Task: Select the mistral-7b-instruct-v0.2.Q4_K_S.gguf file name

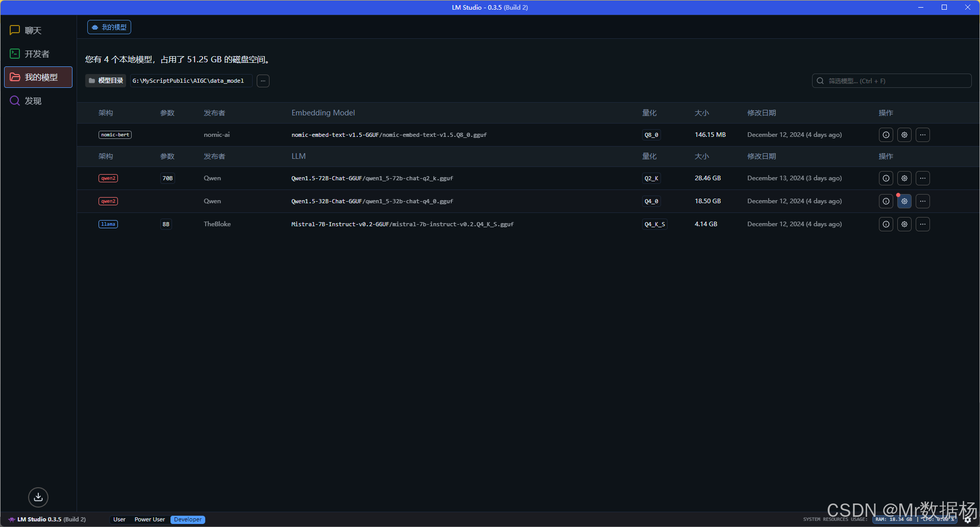Action: point(453,224)
